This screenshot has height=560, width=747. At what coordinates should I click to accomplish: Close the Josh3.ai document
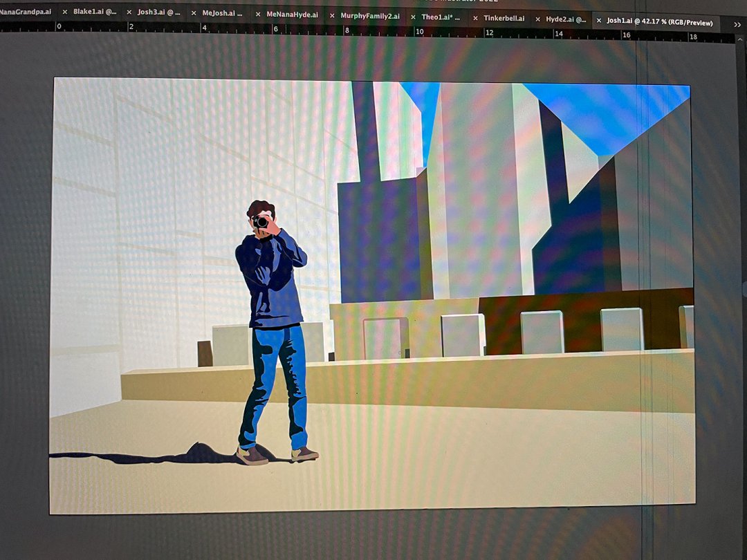129,12
